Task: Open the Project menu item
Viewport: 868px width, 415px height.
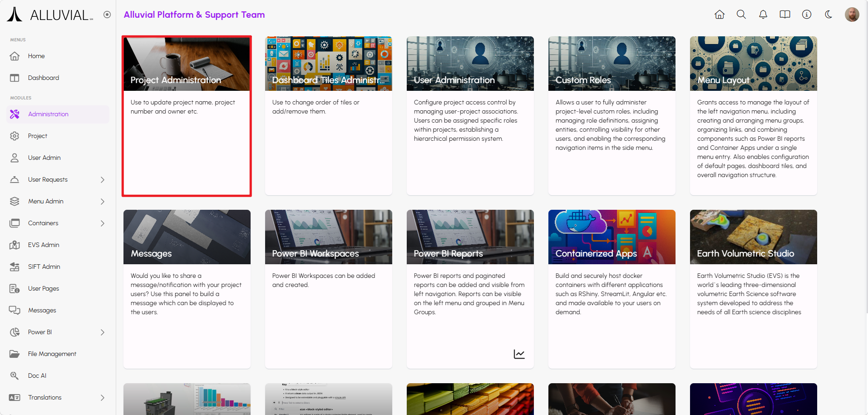Action: (x=58, y=136)
